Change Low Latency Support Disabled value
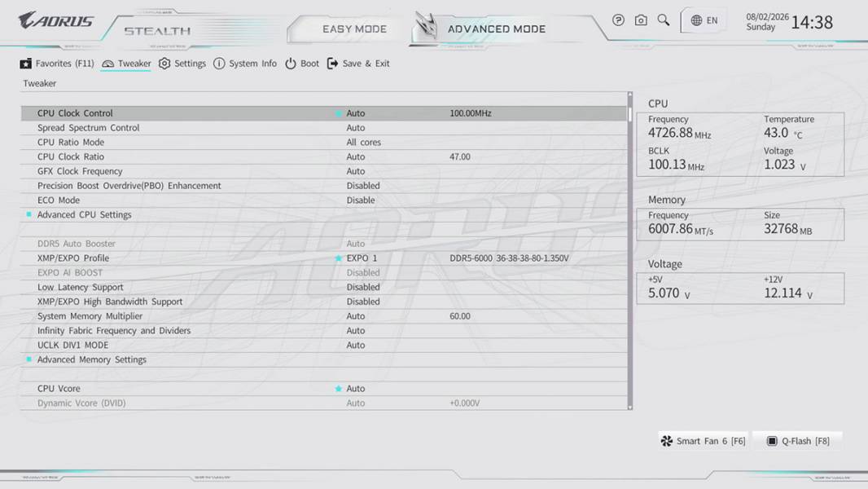868x489 pixels. (363, 287)
